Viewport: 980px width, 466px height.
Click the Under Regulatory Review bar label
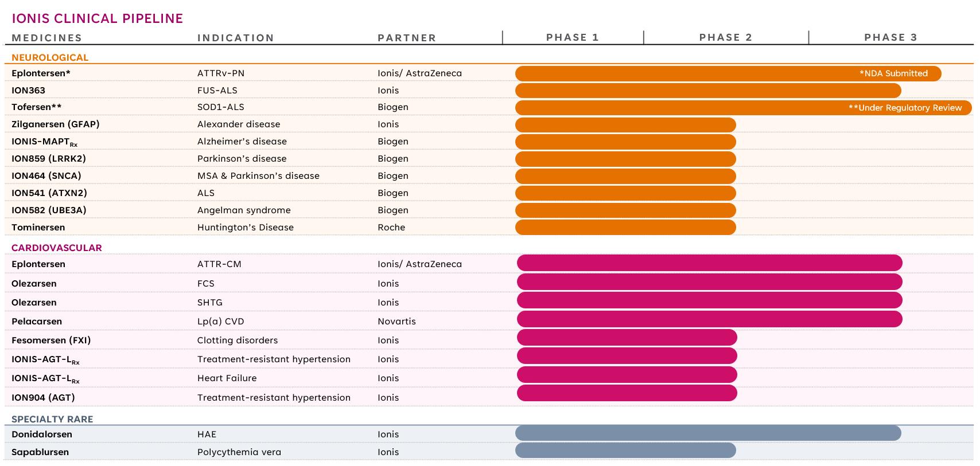tap(905, 108)
